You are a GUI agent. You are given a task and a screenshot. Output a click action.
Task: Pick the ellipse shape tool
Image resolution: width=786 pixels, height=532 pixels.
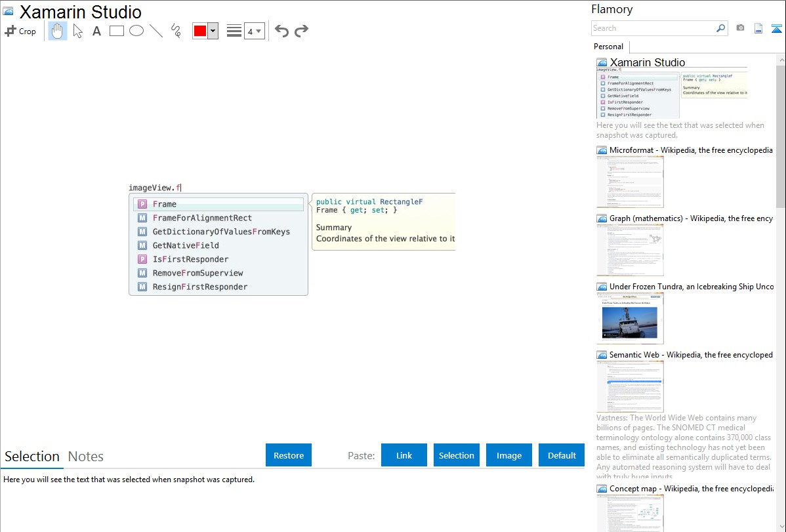[x=136, y=31]
